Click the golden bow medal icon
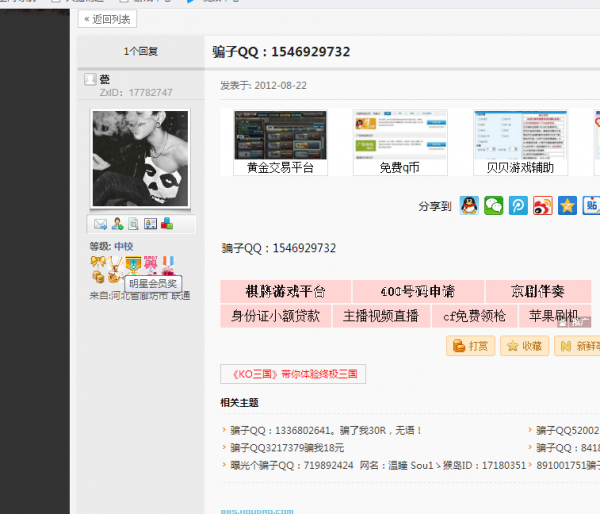This screenshot has width=600, height=514. [x=98, y=262]
